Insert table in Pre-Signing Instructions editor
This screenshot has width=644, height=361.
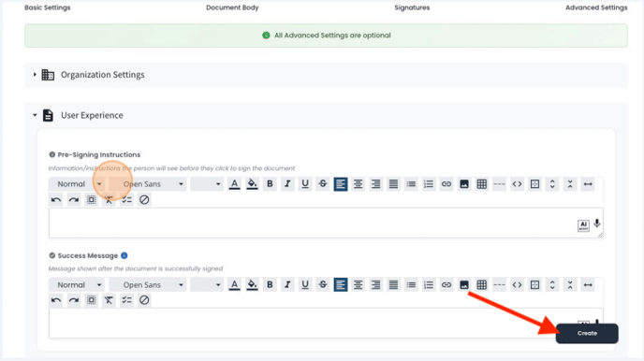click(482, 184)
